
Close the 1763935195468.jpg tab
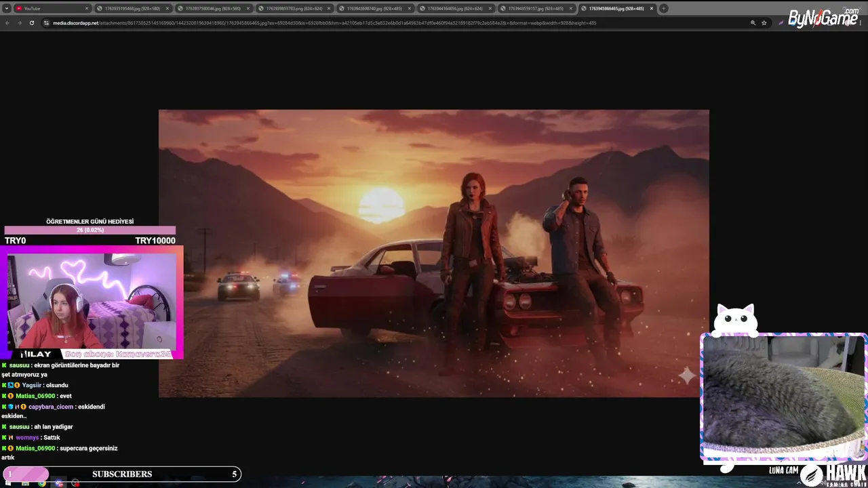click(167, 8)
